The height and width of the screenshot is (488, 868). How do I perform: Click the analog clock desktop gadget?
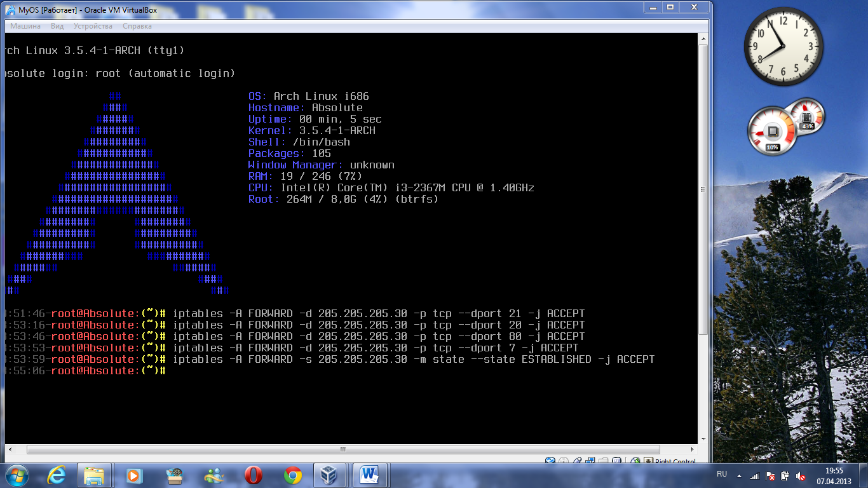(783, 45)
